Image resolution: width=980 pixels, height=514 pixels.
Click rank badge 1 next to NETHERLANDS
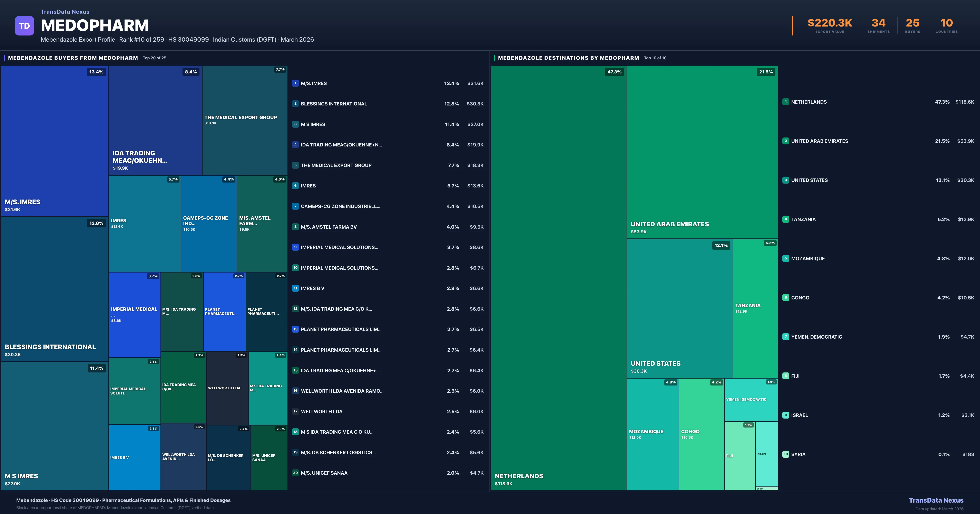pyautogui.click(x=786, y=102)
